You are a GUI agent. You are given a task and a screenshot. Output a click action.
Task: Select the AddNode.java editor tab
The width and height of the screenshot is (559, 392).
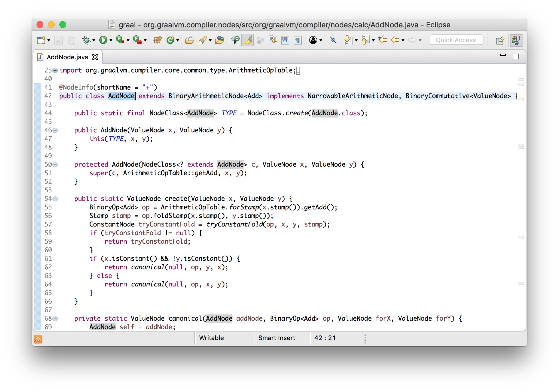[67, 57]
